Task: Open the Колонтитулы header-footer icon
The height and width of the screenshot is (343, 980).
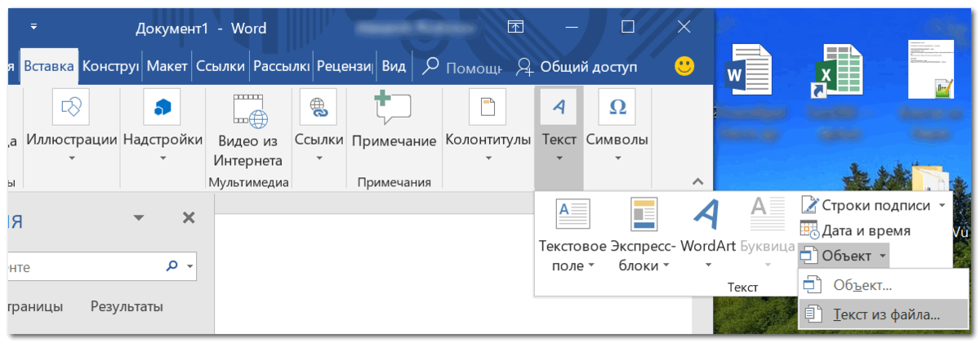Action: click(488, 107)
